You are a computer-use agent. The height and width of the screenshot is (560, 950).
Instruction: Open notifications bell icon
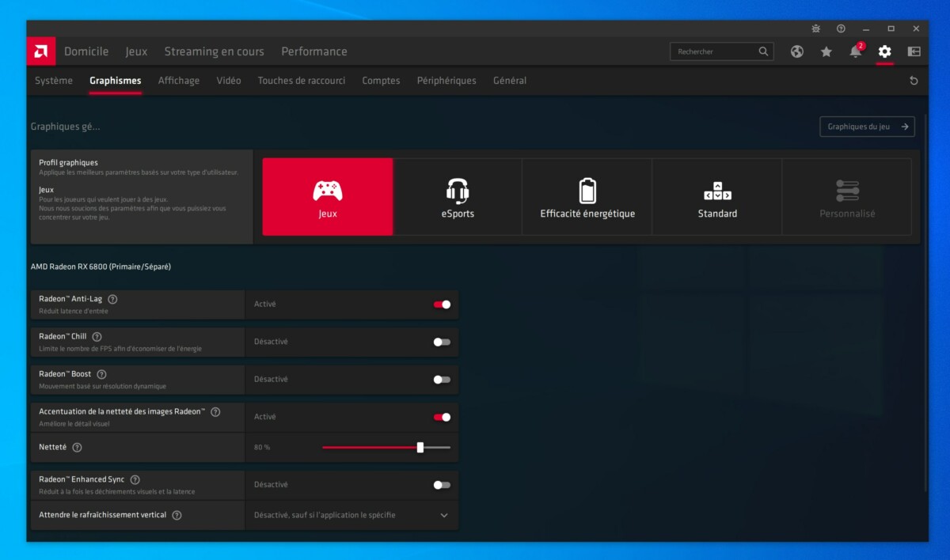point(856,51)
